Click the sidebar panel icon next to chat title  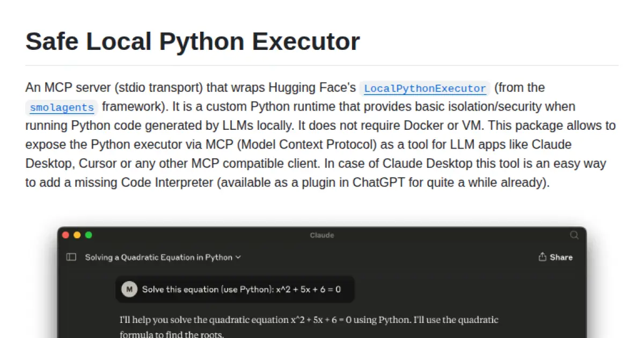pyautogui.click(x=70, y=257)
